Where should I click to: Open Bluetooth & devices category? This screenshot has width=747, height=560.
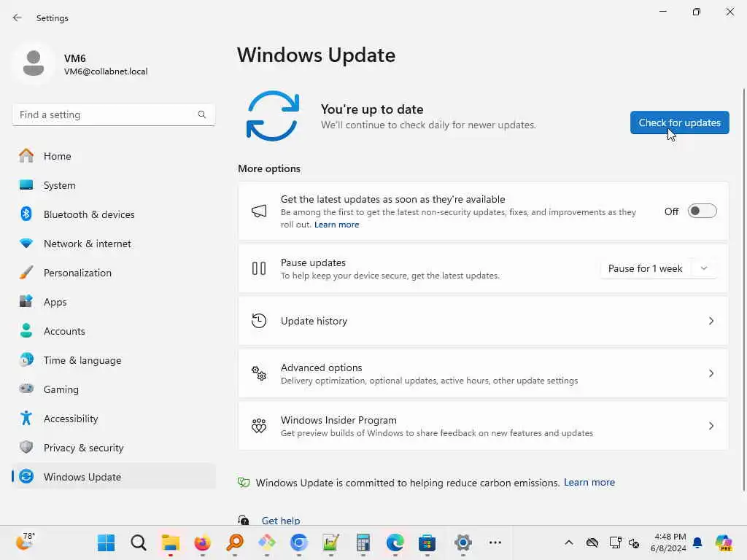click(113, 214)
